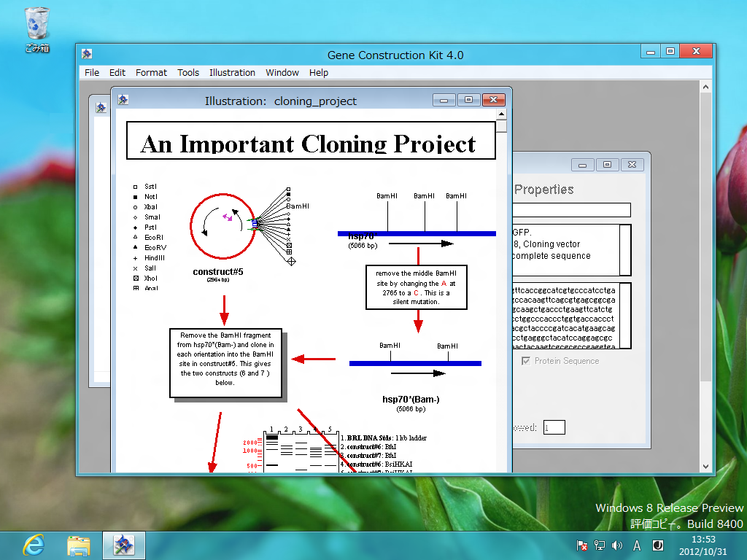The width and height of the screenshot is (747, 560).
Task: Click the Illustration window scrollbar up arrow
Action: click(501, 114)
